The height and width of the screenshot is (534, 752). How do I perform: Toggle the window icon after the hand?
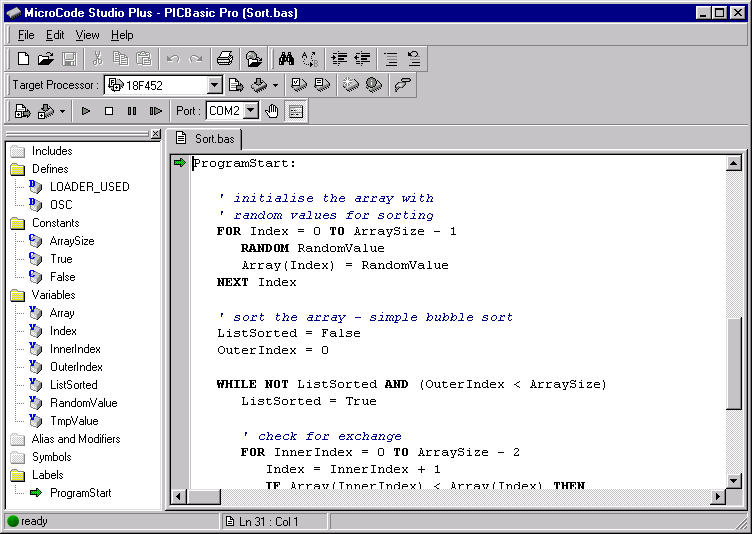(296, 111)
